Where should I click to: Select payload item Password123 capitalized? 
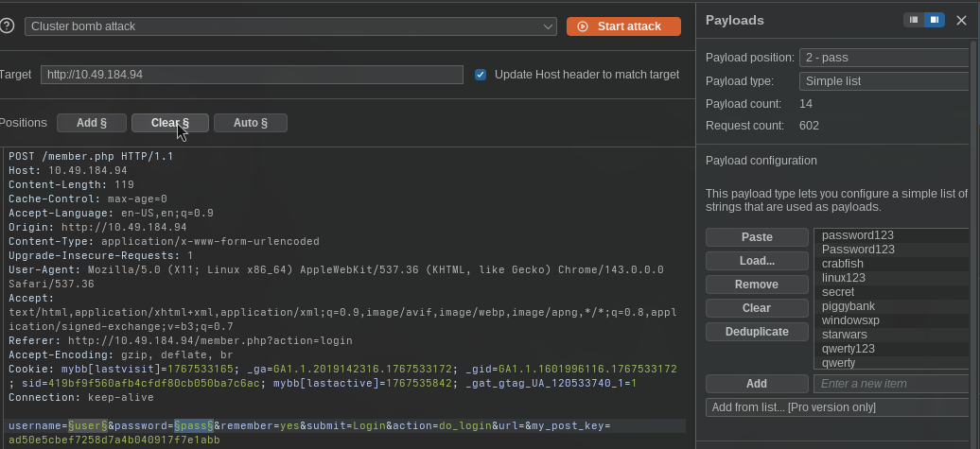click(892, 250)
